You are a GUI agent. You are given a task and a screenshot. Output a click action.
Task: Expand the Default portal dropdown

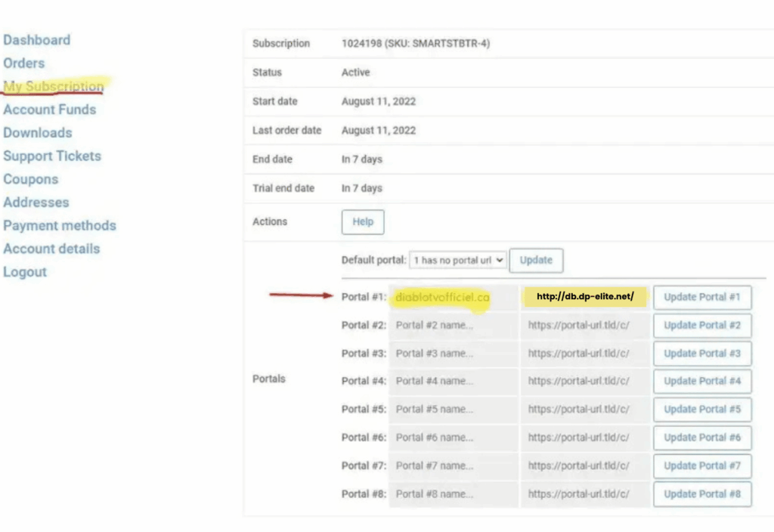coord(457,260)
